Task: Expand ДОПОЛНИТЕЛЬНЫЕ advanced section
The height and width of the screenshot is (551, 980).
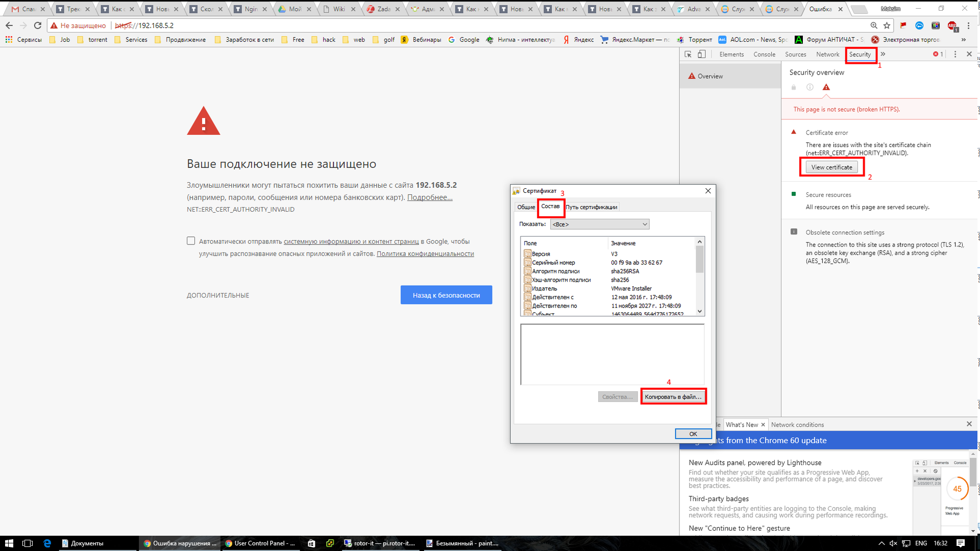Action: (x=218, y=295)
